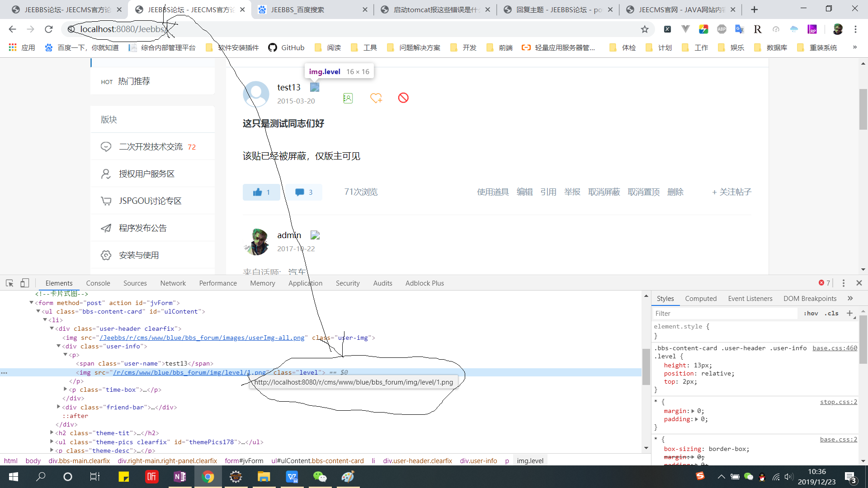The image size is (868, 488).
Task: Open base.css:460 source link
Action: tap(835, 348)
